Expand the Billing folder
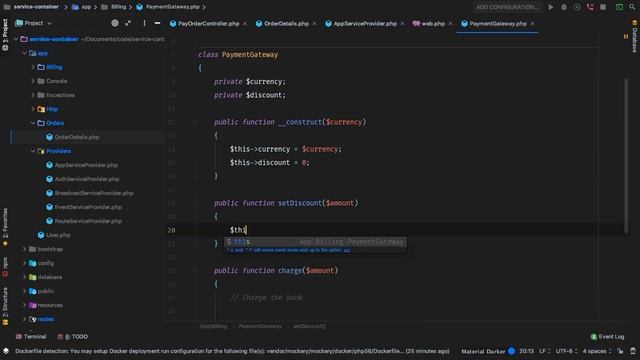This screenshot has width=640, height=360. [x=33, y=67]
